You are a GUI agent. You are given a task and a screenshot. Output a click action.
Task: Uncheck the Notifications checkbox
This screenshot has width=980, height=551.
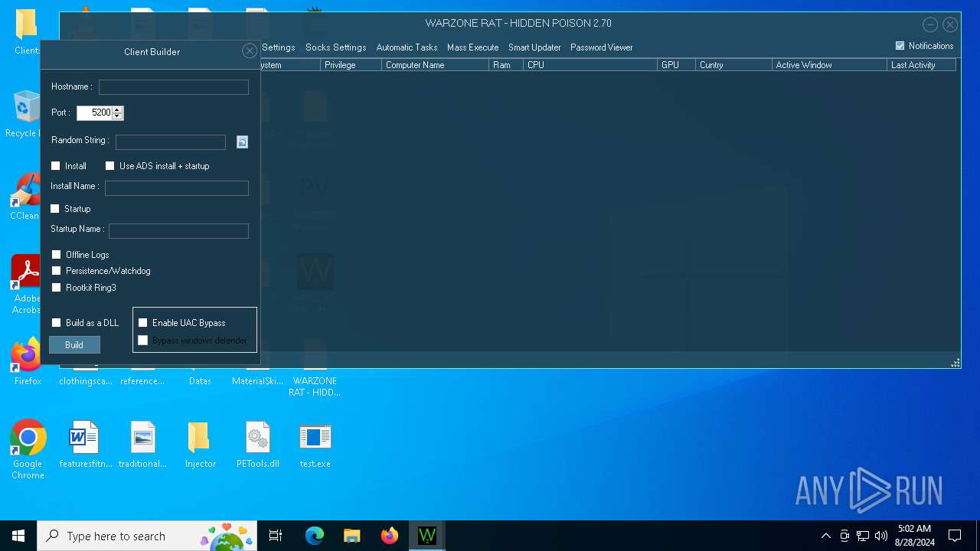coord(900,46)
